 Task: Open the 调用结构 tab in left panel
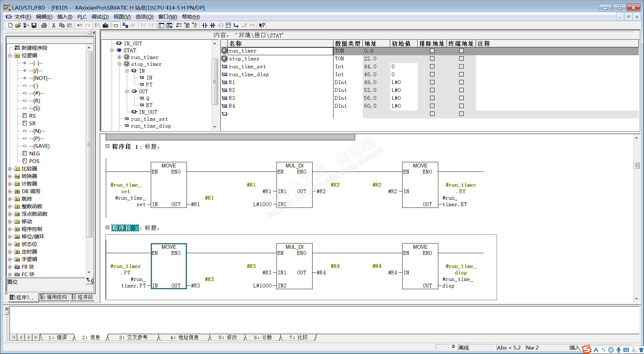[54, 297]
